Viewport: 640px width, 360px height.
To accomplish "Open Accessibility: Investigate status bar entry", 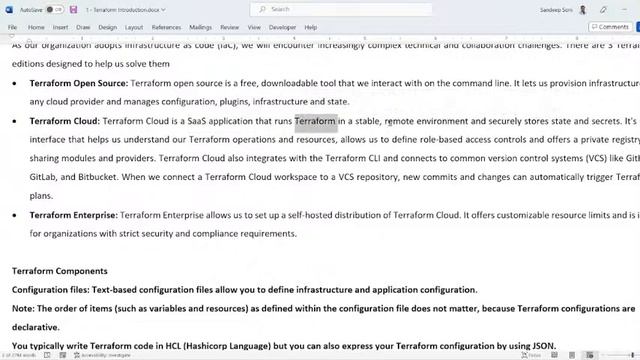I will (102, 355).
